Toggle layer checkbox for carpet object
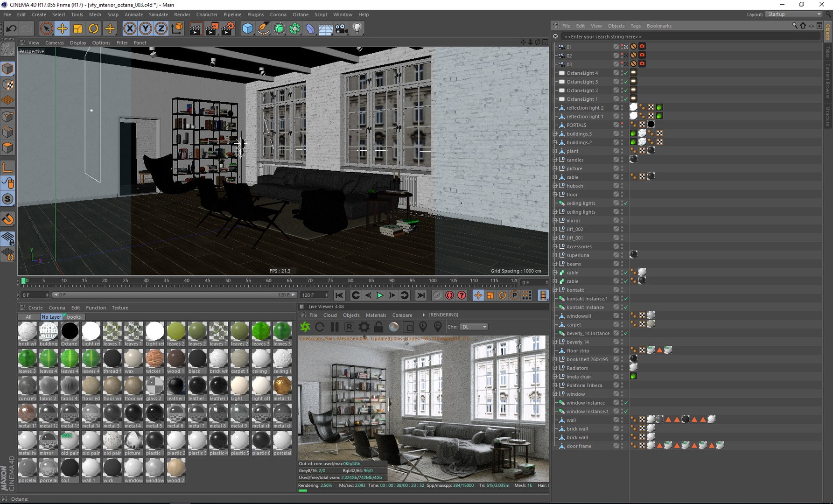The width and height of the screenshot is (833, 504). click(x=616, y=325)
